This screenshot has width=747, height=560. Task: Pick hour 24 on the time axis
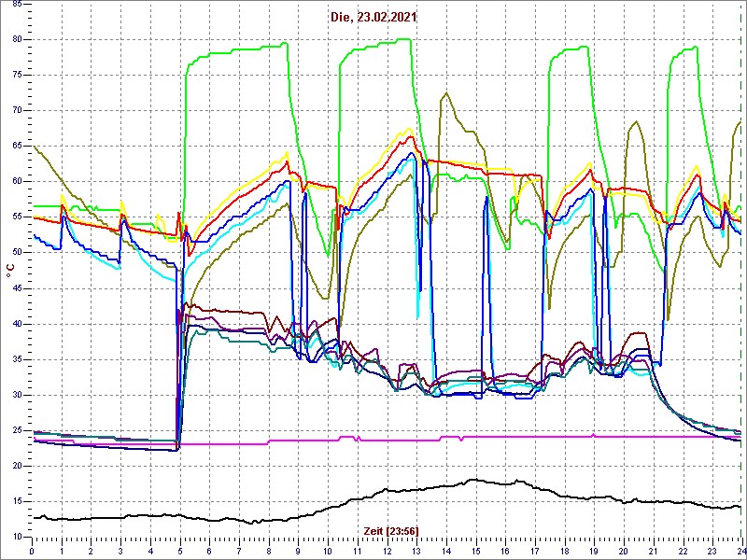(x=740, y=551)
